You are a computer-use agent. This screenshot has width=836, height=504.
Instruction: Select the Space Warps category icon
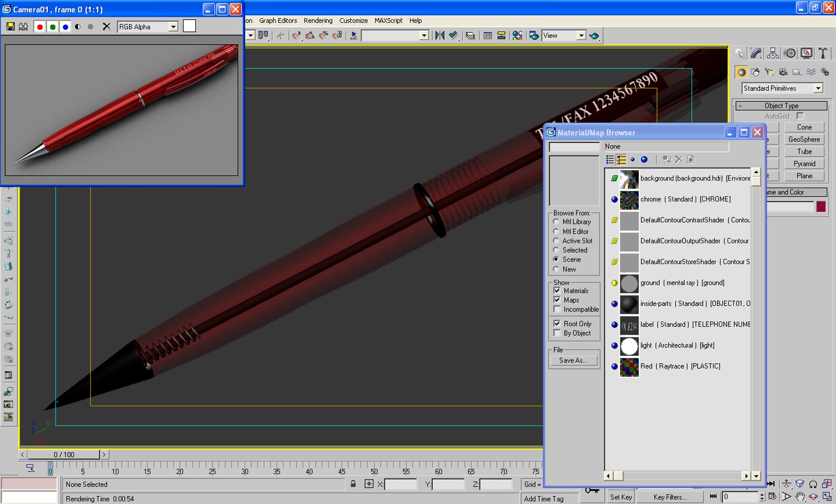811,72
